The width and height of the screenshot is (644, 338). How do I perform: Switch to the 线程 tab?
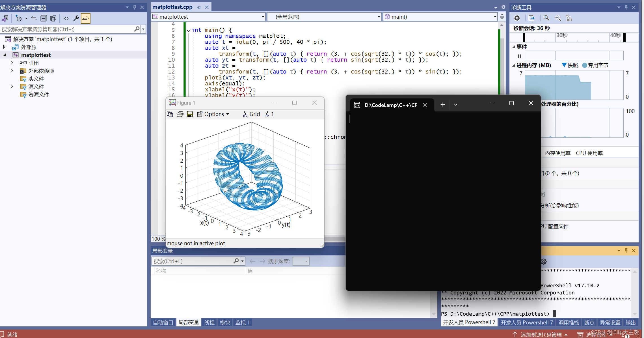pos(209,322)
